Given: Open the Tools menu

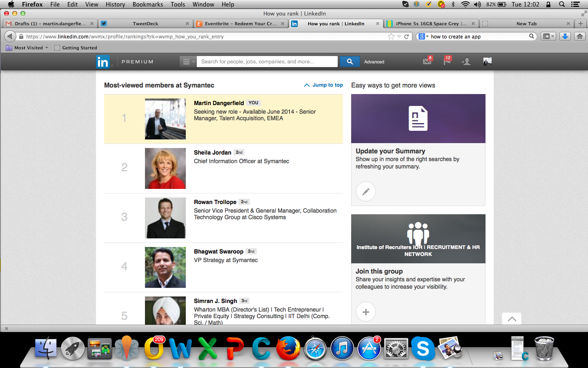Looking at the screenshot, I should pyautogui.click(x=178, y=4).
